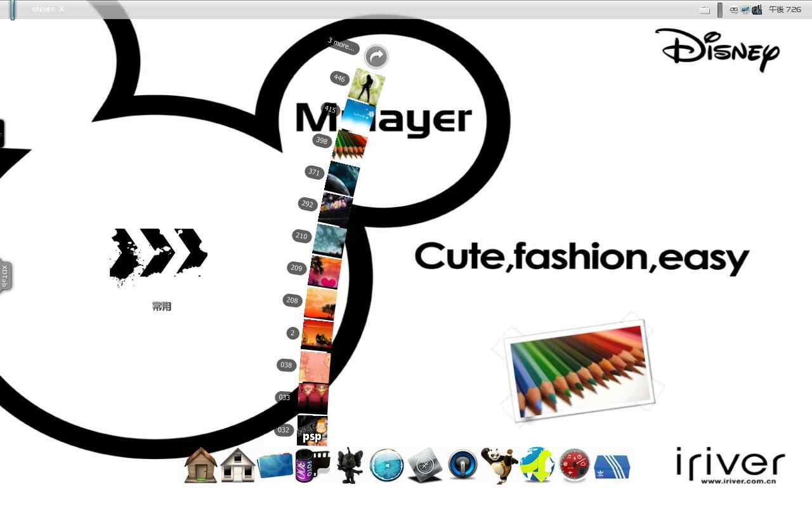Open anime thumbnail labeled 033
The width and height of the screenshot is (812, 508).
coord(313,398)
